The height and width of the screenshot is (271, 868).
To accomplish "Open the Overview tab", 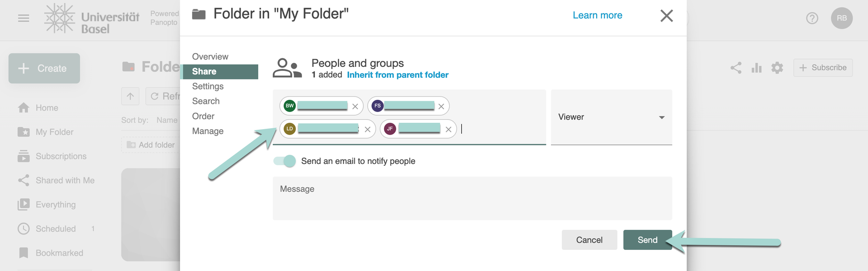I will (x=210, y=56).
